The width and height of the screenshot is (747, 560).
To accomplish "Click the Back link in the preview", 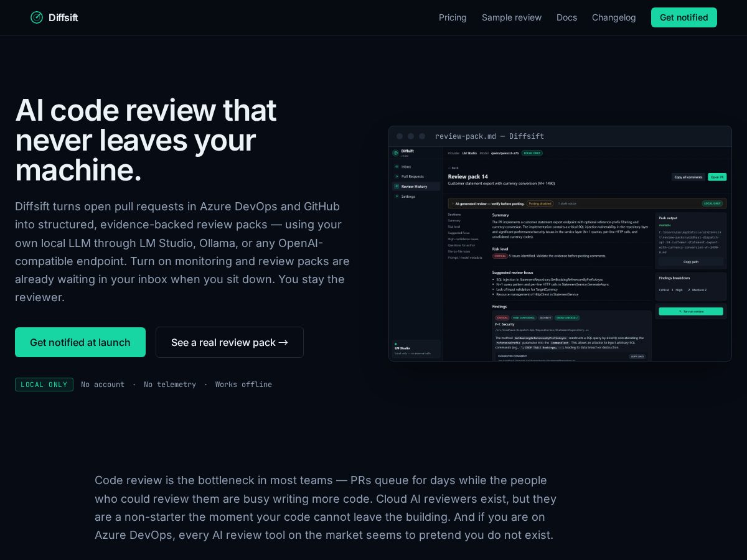I will [x=453, y=168].
